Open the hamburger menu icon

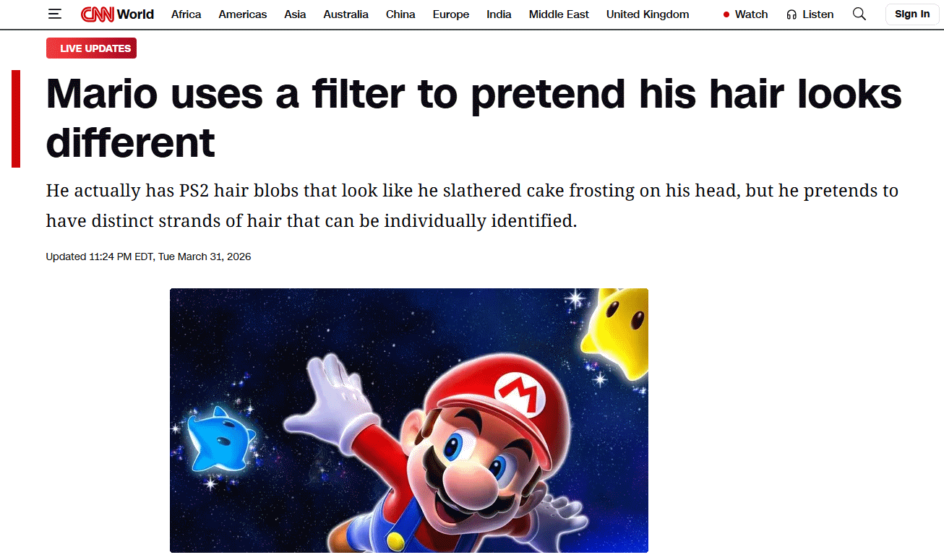[x=55, y=14]
